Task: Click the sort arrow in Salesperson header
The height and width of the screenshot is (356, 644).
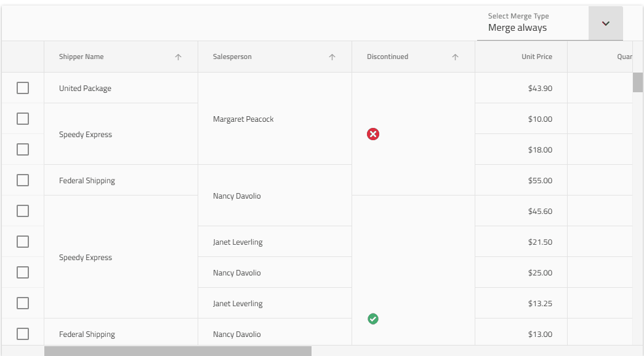Action: (332, 57)
